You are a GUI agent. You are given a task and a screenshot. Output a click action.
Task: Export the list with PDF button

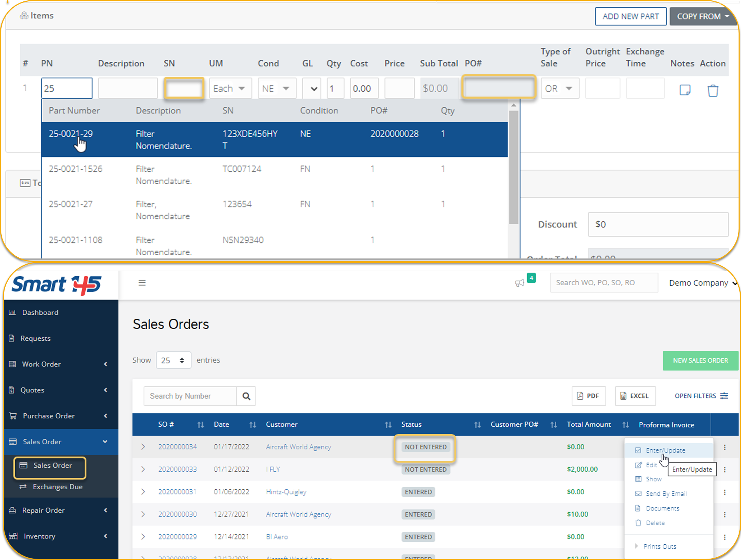588,396
